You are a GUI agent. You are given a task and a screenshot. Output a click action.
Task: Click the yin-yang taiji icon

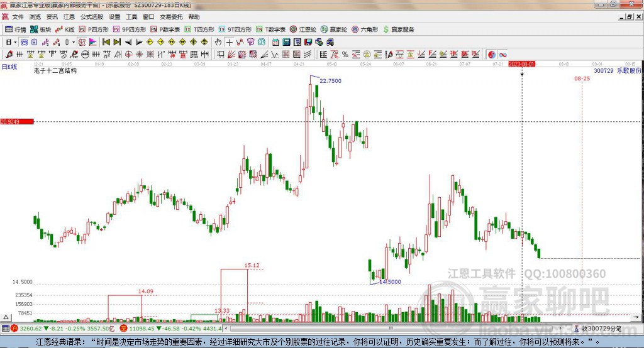click(x=492, y=54)
